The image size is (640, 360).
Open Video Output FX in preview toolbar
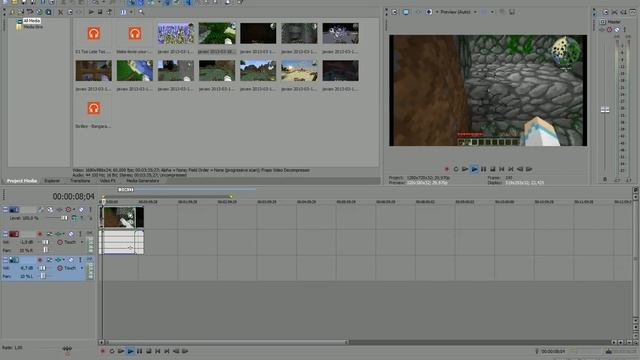(x=418, y=12)
